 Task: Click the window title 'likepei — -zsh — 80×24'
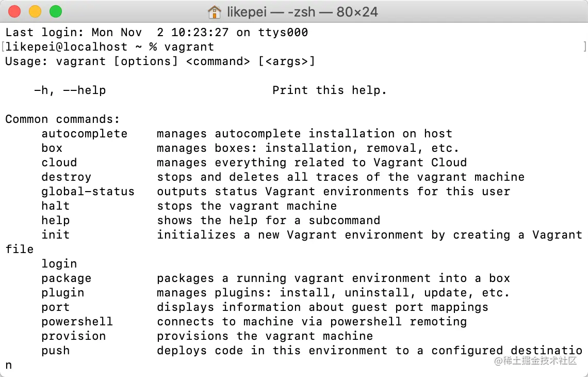(302, 12)
